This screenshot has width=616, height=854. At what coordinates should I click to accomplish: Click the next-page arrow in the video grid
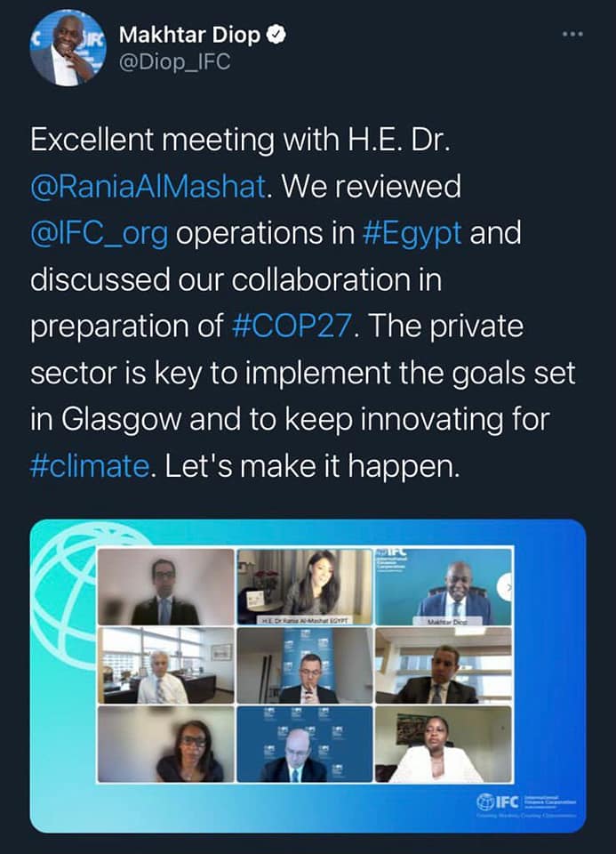pyautogui.click(x=507, y=586)
